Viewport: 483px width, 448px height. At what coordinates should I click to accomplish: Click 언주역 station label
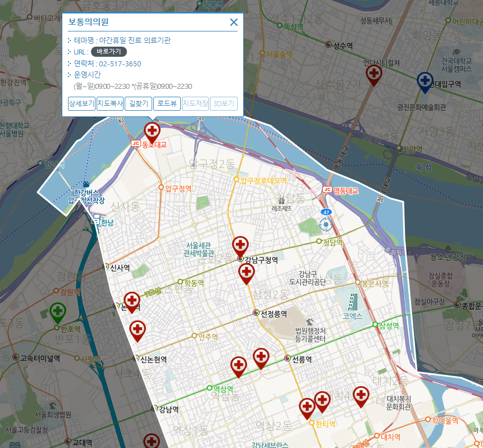(x=208, y=337)
